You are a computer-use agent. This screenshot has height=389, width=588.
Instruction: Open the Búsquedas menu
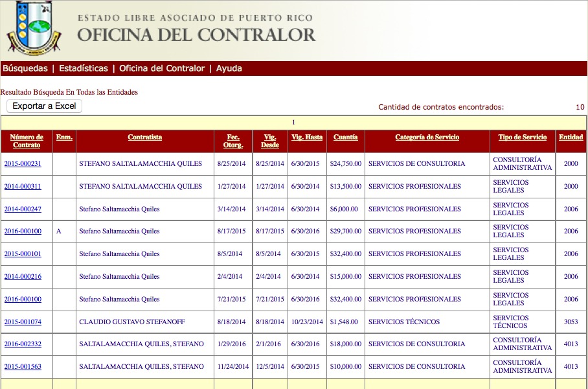[x=25, y=68]
